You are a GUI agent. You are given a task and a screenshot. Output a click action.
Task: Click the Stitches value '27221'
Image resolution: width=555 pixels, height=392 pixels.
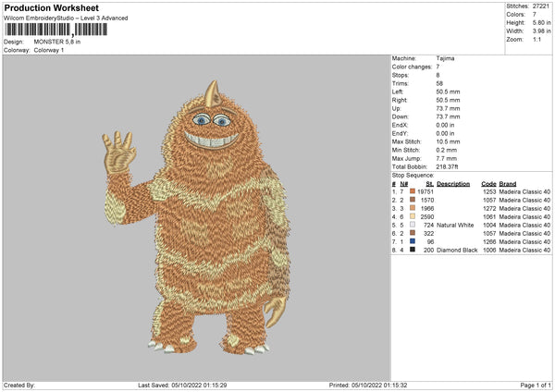541,6
